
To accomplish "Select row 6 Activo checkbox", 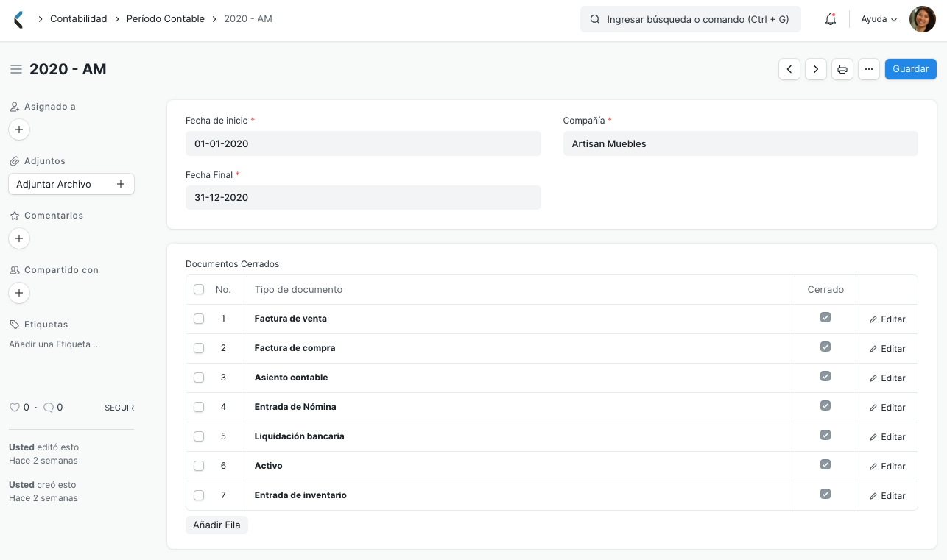I will 199,466.
